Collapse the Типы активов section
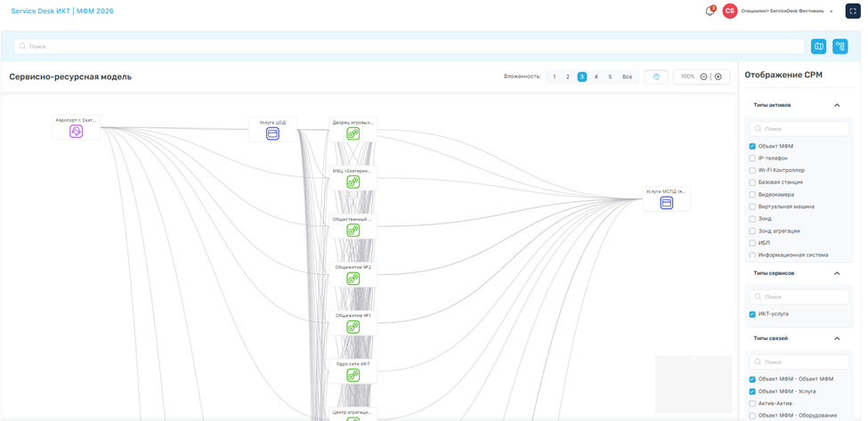The height and width of the screenshot is (421, 868). pos(837,105)
